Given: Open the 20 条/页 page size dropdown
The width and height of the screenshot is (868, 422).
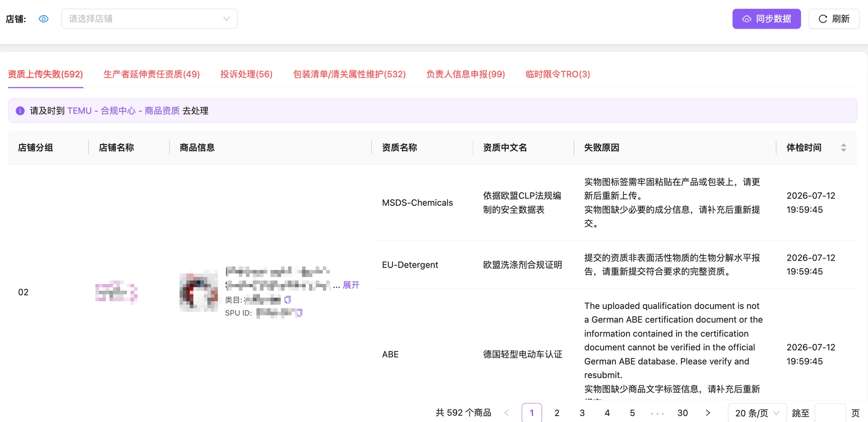Looking at the screenshot, I should pos(757,413).
